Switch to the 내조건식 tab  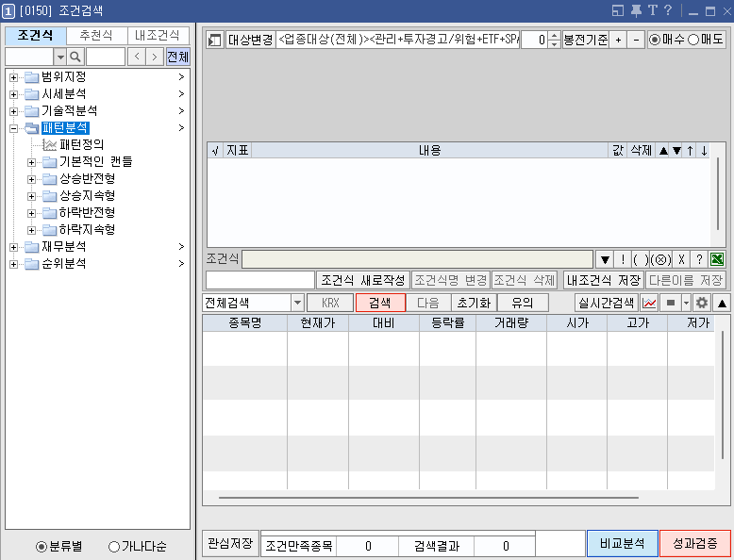pyautogui.click(x=158, y=35)
